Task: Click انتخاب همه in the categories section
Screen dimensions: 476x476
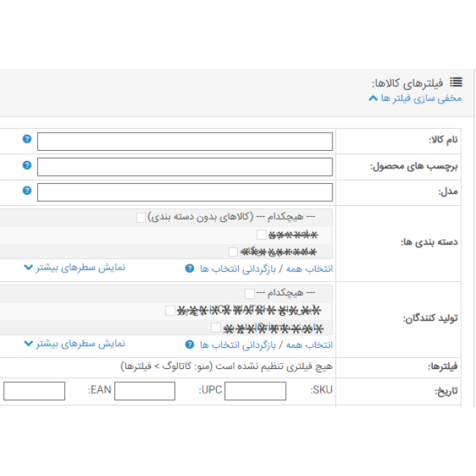Action: (309, 269)
